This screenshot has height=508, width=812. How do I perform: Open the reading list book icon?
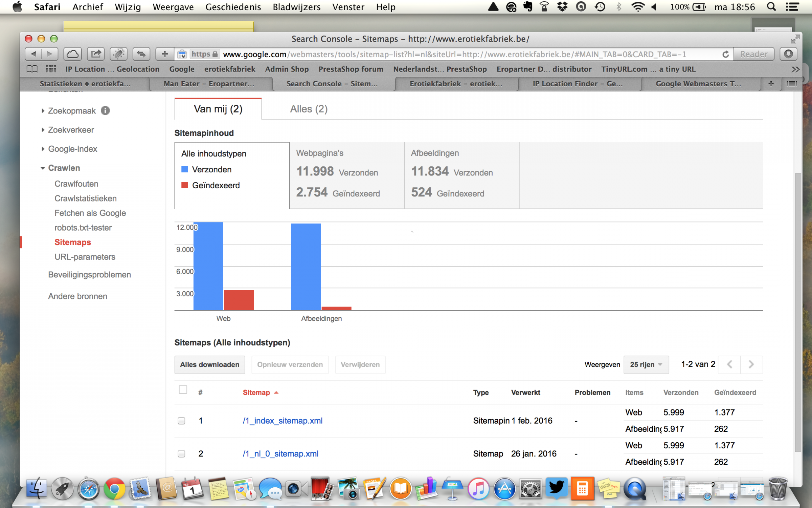(32, 69)
